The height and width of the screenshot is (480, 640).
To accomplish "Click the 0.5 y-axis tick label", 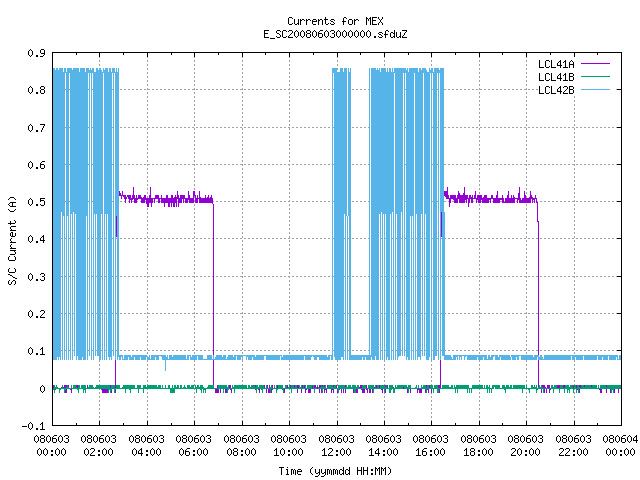I will tap(36, 202).
